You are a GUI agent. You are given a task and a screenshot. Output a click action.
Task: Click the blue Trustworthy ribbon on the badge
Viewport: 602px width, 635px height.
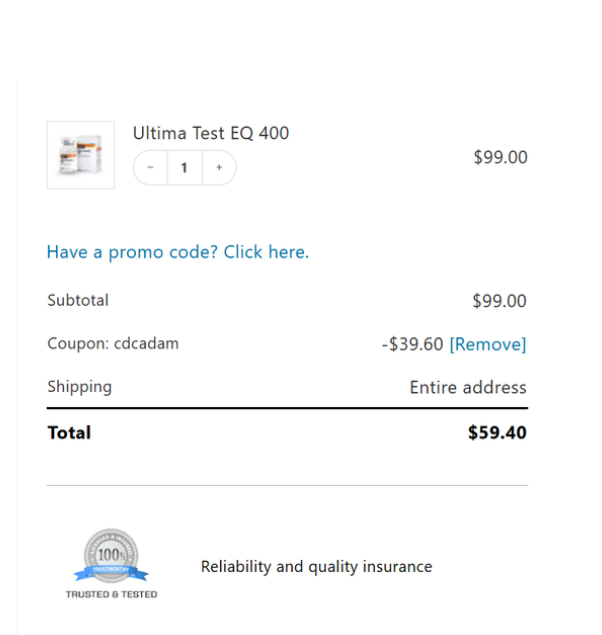click(x=111, y=573)
